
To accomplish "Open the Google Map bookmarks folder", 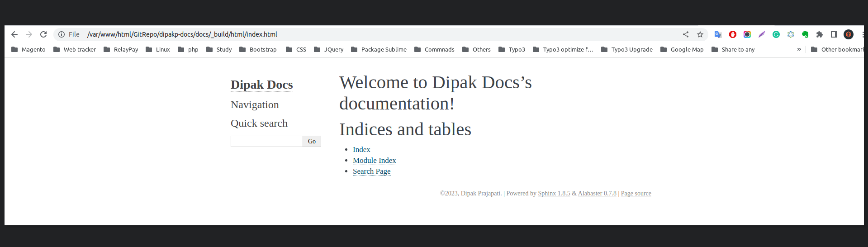I will tap(682, 50).
